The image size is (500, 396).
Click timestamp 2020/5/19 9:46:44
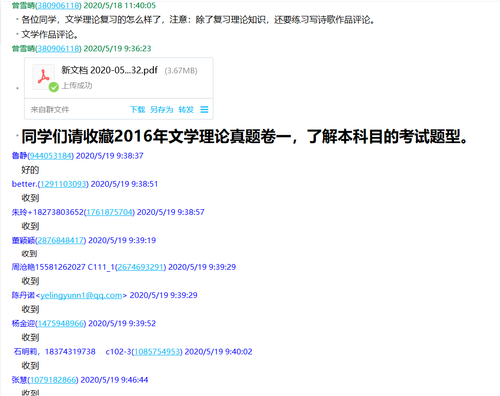[x=114, y=380]
